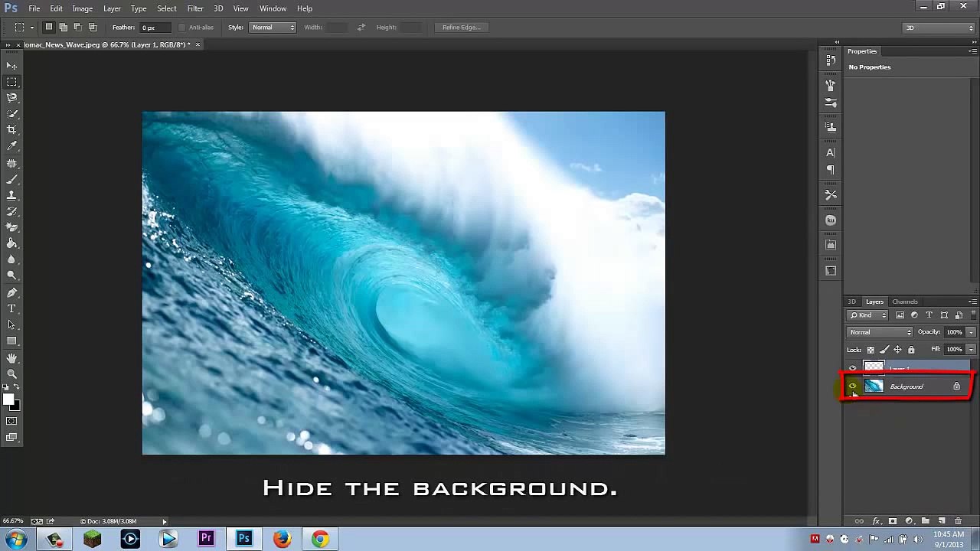
Task: Click the Background layer thumbnail
Action: tap(874, 386)
